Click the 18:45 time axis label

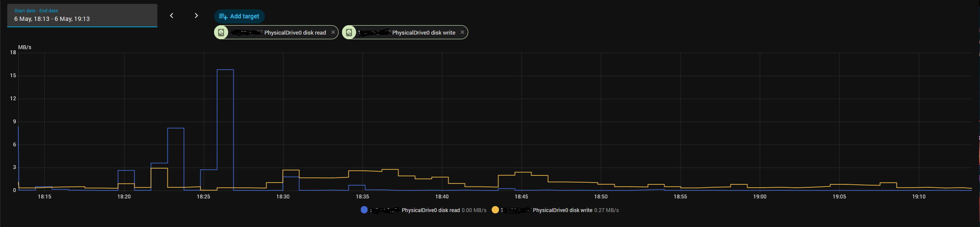pyautogui.click(x=521, y=197)
